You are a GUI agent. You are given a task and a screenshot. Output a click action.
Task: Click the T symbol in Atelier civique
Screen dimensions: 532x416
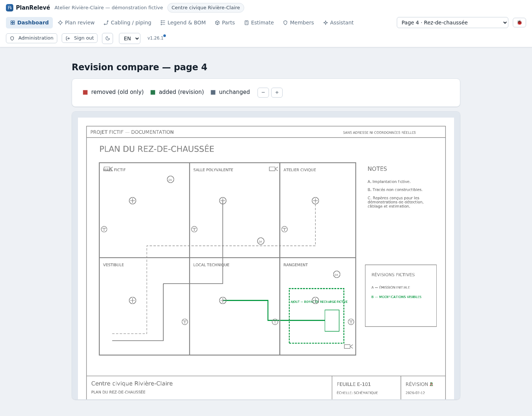(x=284, y=229)
